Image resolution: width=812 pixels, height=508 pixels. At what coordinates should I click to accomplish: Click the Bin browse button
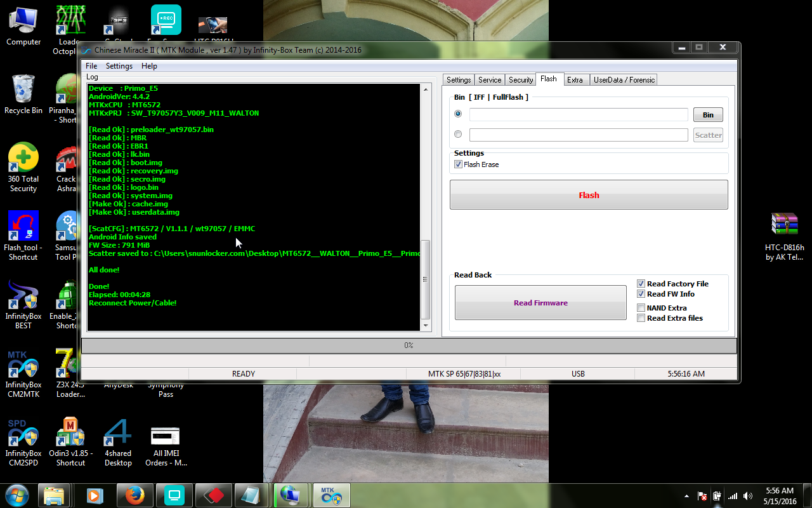pos(708,115)
